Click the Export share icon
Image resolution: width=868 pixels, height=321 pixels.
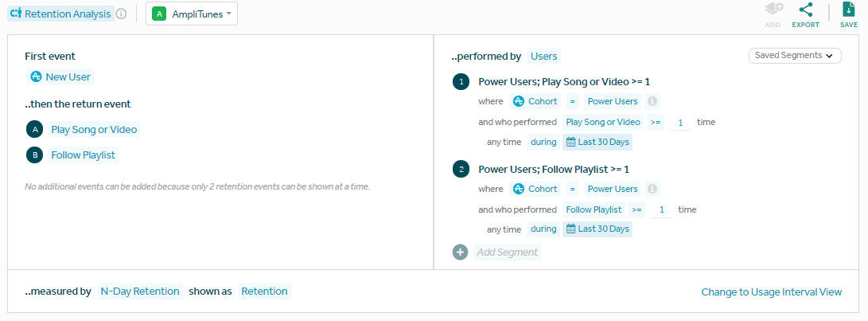[x=805, y=10]
